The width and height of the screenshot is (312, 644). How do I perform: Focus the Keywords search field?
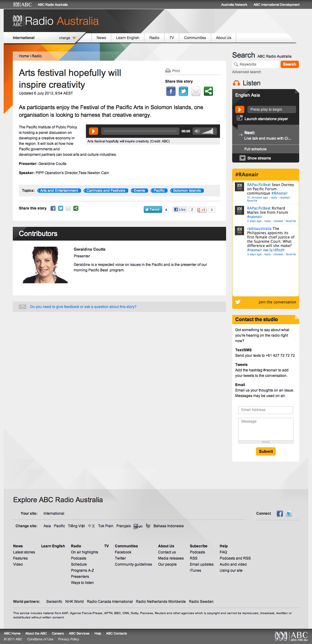click(x=256, y=64)
